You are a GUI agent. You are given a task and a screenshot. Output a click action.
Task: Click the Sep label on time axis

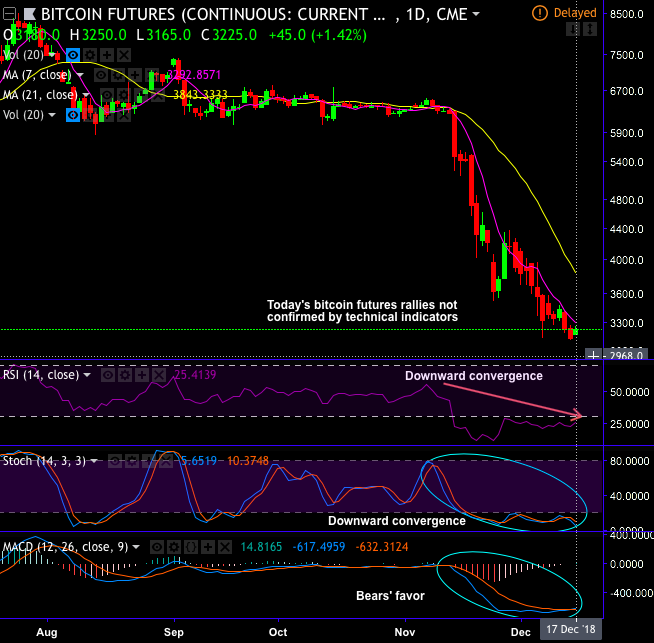click(x=174, y=632)
